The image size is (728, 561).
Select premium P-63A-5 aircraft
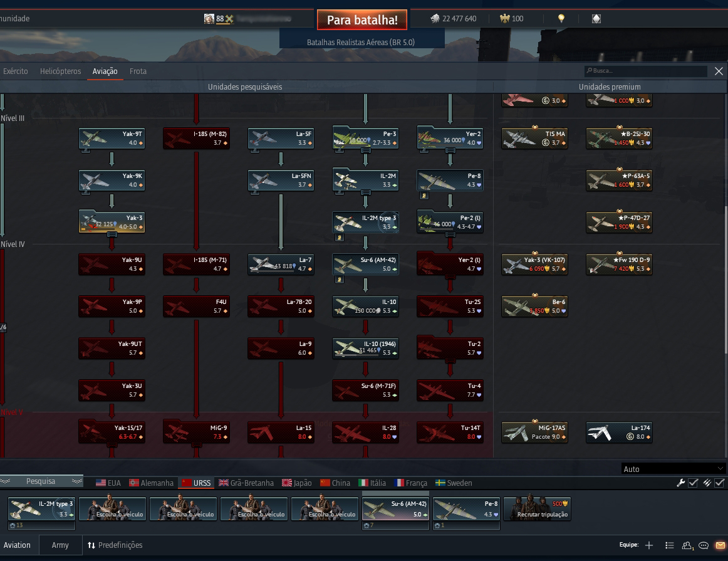[619, 180]
